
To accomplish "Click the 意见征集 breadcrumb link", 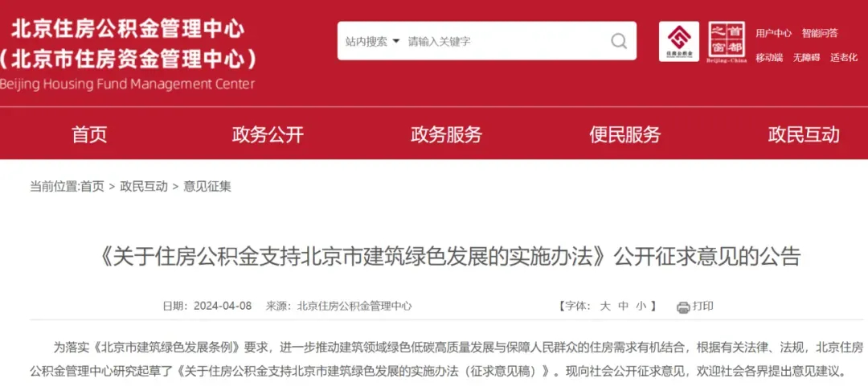I will pos(207,187).
